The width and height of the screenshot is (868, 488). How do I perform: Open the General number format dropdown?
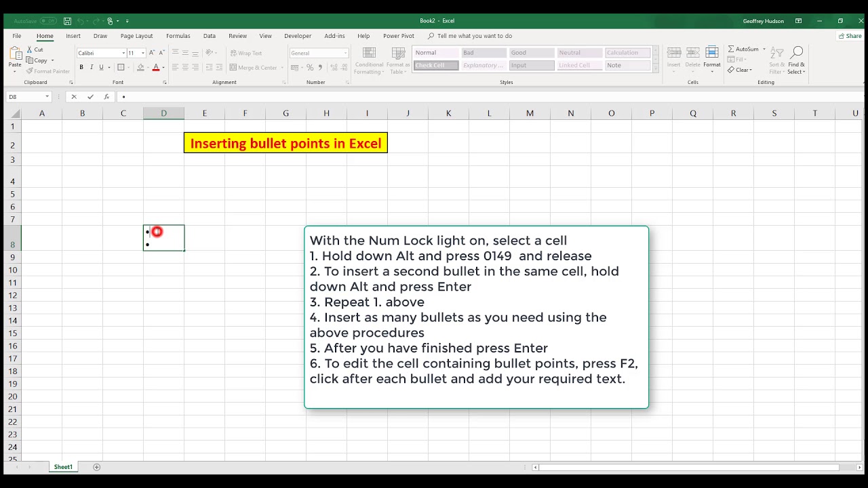(x=345, y=53)
